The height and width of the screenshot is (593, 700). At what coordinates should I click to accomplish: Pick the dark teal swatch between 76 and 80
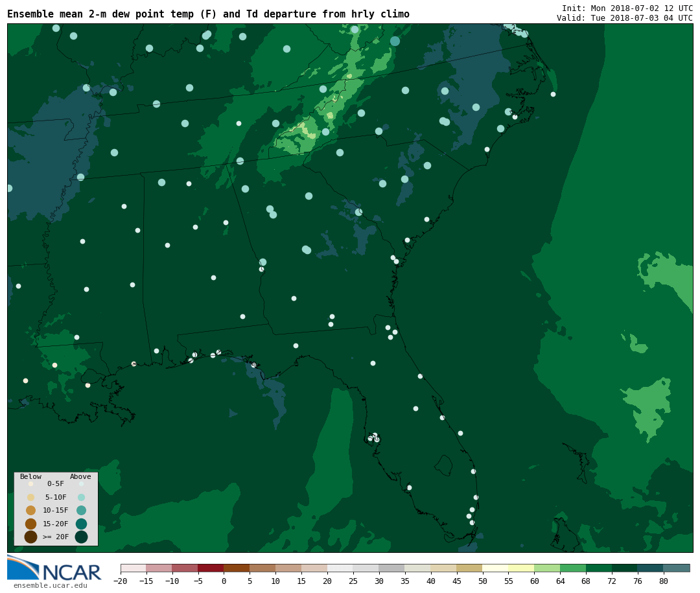(651, 568)
